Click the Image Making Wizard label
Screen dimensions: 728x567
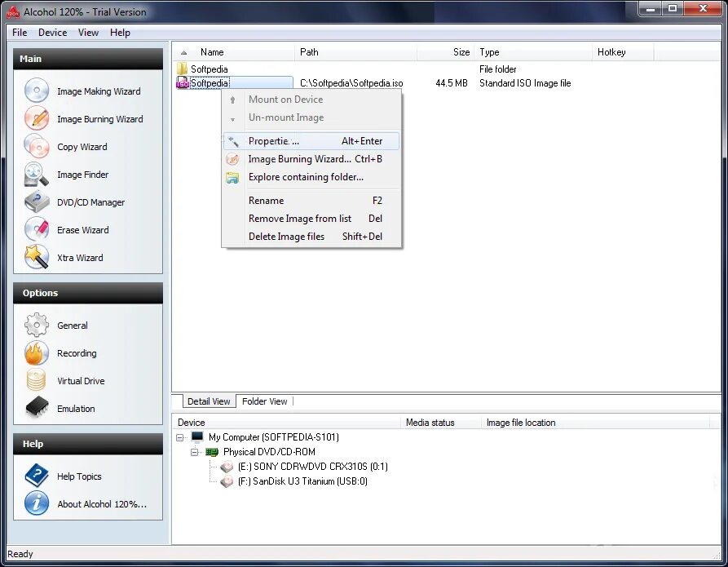99,91
